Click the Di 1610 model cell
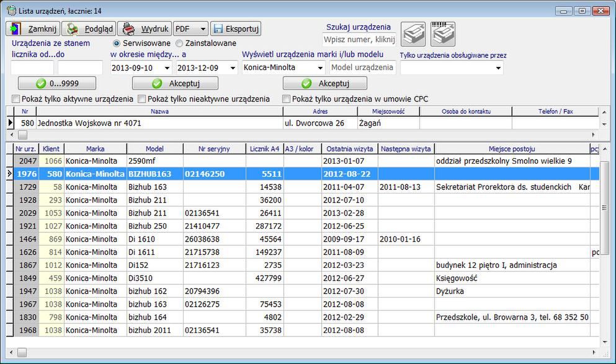The image size is (616, 364). (155, 239)
